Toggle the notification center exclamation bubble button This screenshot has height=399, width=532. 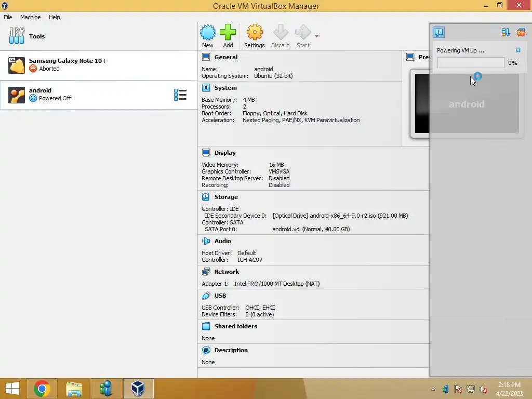[x=438, y=32]
